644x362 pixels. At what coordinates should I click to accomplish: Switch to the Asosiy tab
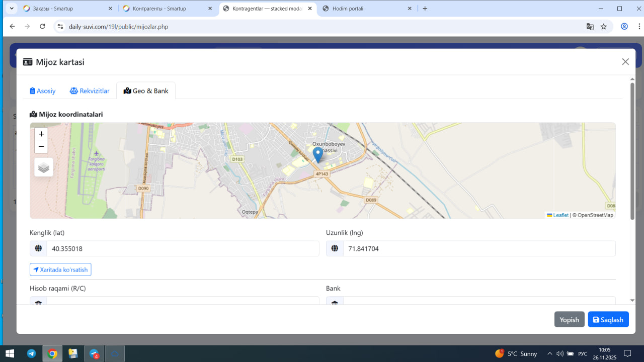pos(43,91)
